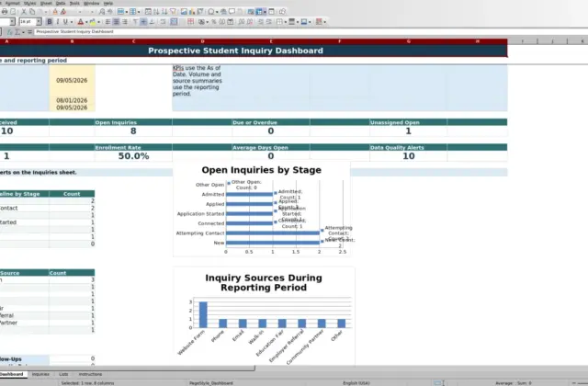Click the Print icon in the toolbar
588x386 pixels.
click(x=5, y=12)
